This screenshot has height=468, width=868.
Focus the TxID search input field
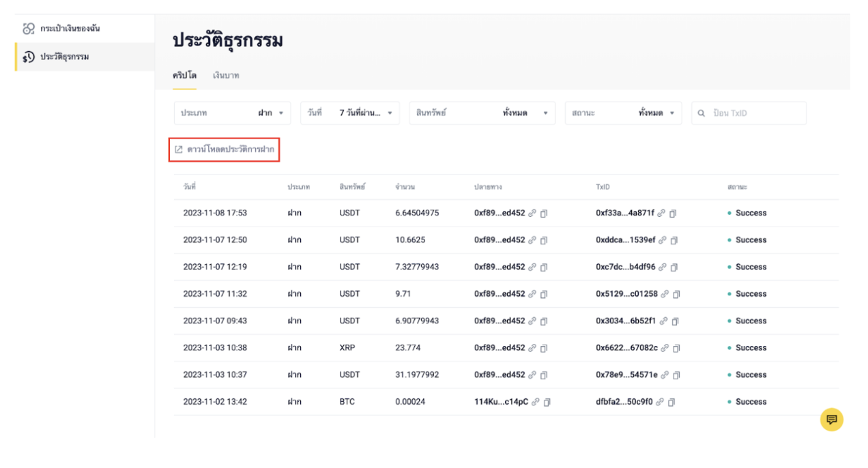click(x=755, y=113)
